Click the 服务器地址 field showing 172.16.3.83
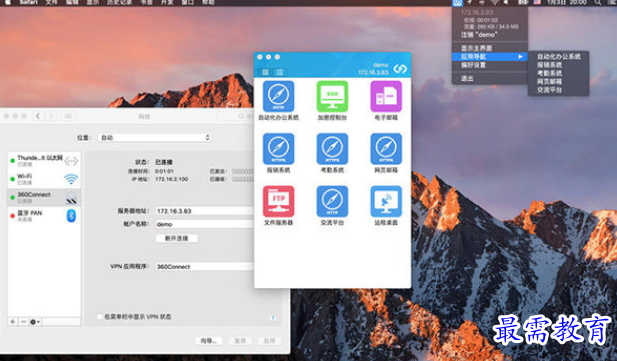The image size is (617, 361). point(205,211)
